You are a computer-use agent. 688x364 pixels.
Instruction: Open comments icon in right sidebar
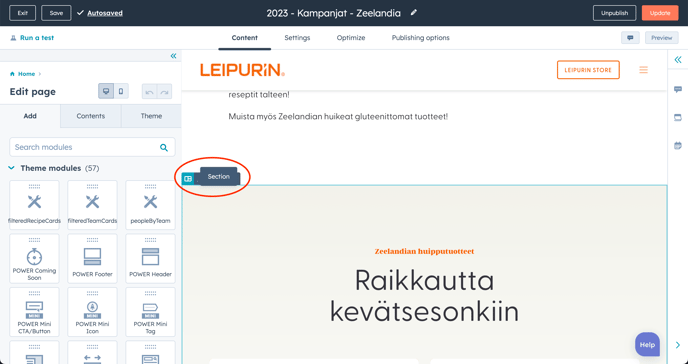[x=678, y=89]
